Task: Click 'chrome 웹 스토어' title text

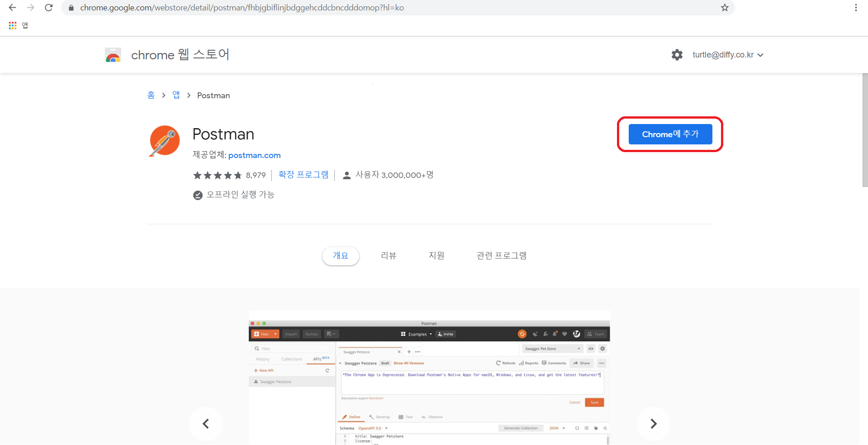Action: (180, 55)
